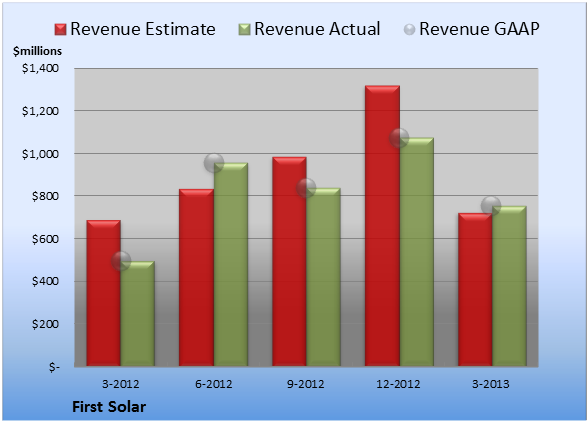Select the red estimate bar for 3-2013
The image size is (588, 422).
(x=475, y=290)
